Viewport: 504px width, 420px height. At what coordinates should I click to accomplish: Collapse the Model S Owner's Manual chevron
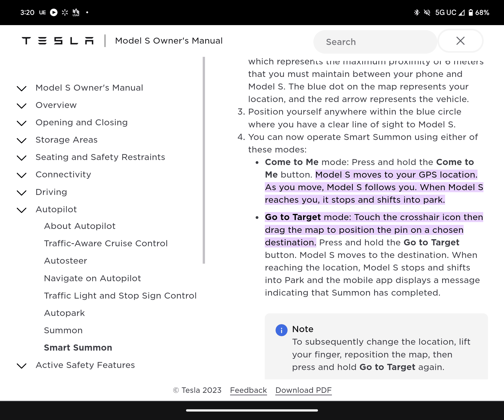pos(22,88)
